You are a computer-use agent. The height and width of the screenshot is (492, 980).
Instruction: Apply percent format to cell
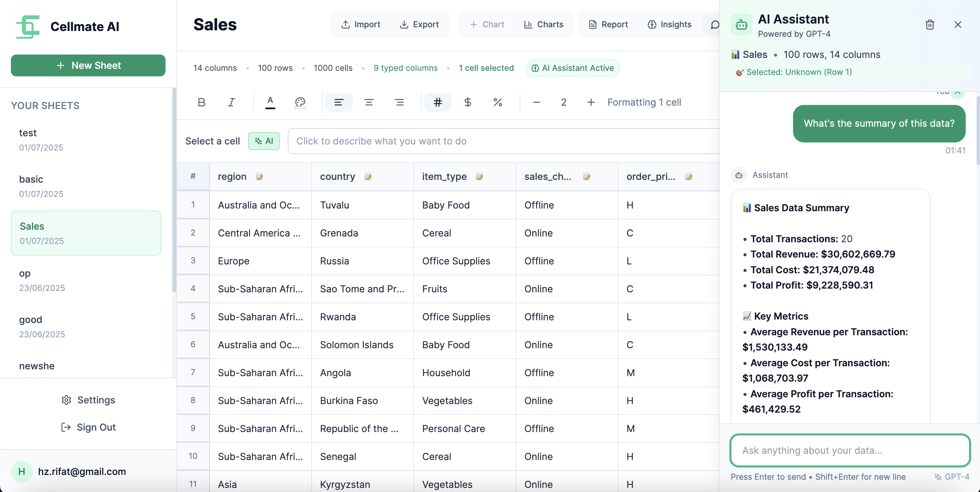(497, 102)
